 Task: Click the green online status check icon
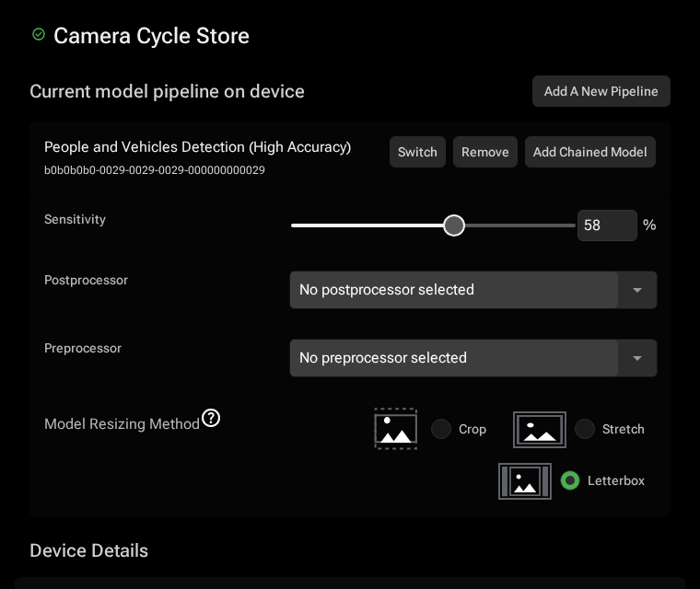tap(39, 34)
